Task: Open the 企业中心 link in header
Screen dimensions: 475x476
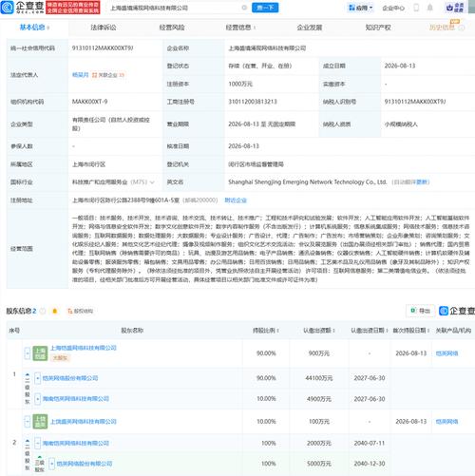Action: [x=393, y=8]
